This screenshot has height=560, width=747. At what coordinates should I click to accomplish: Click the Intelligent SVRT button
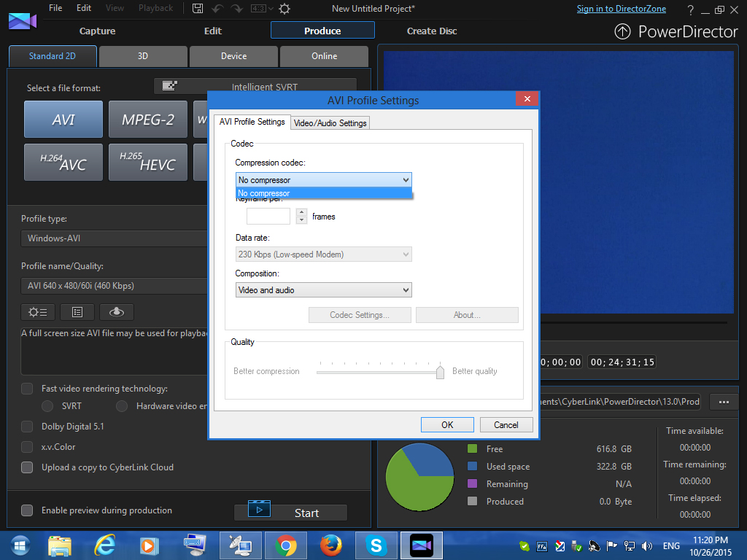tap(255, 85)
